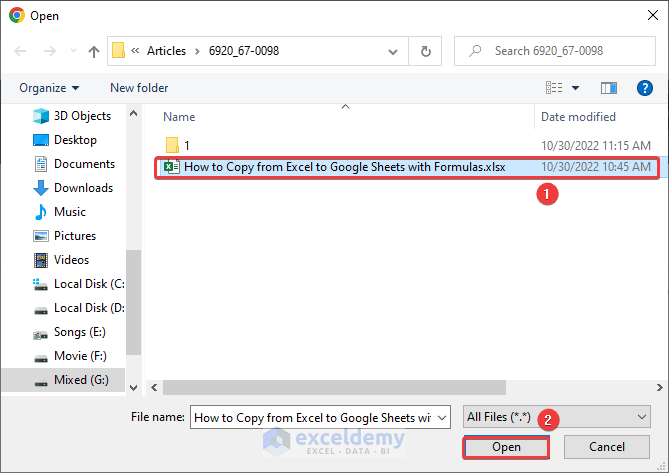Click the Forward navigation arrow
Image resolution: width=669 pixels, height=473 pixels.
50,51
